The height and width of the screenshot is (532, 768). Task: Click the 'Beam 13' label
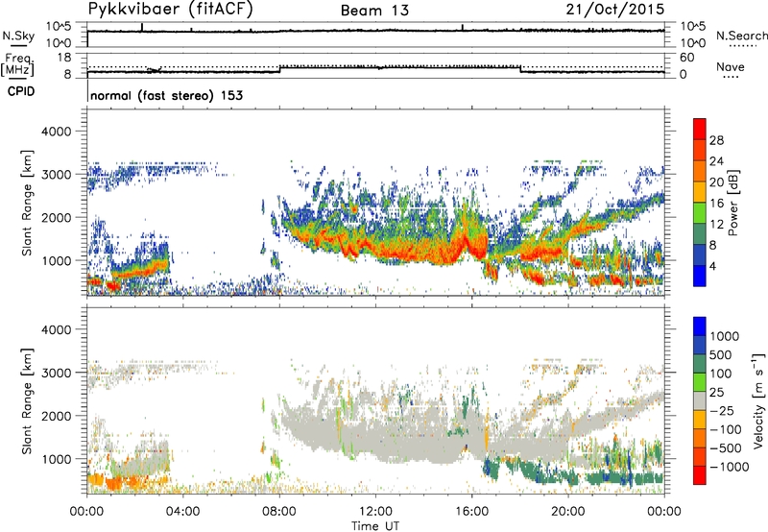374,11
